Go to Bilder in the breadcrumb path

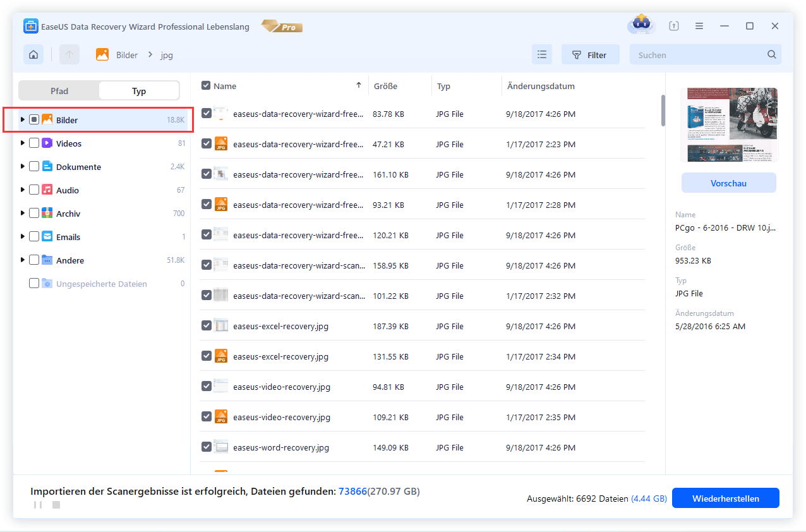(x=127, y=55)
